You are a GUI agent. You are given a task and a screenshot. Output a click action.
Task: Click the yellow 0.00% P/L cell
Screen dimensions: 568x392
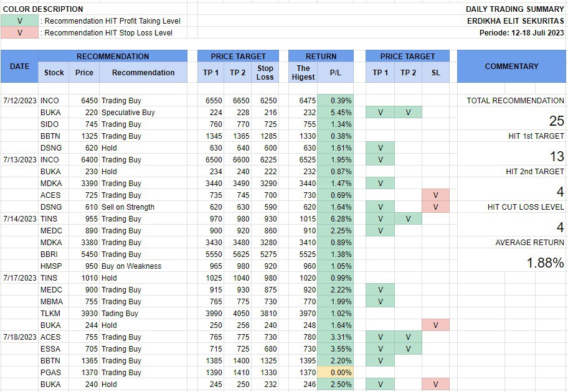point(336,373)
